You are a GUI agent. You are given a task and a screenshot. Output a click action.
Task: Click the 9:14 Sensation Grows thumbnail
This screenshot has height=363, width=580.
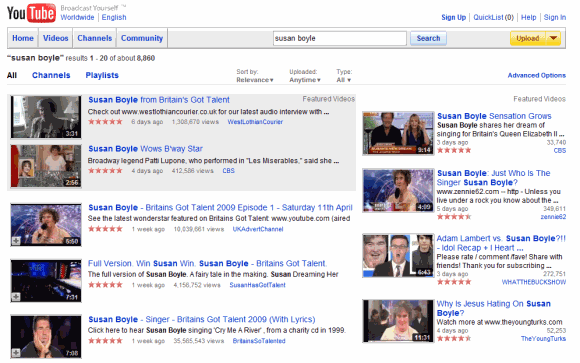398,133
